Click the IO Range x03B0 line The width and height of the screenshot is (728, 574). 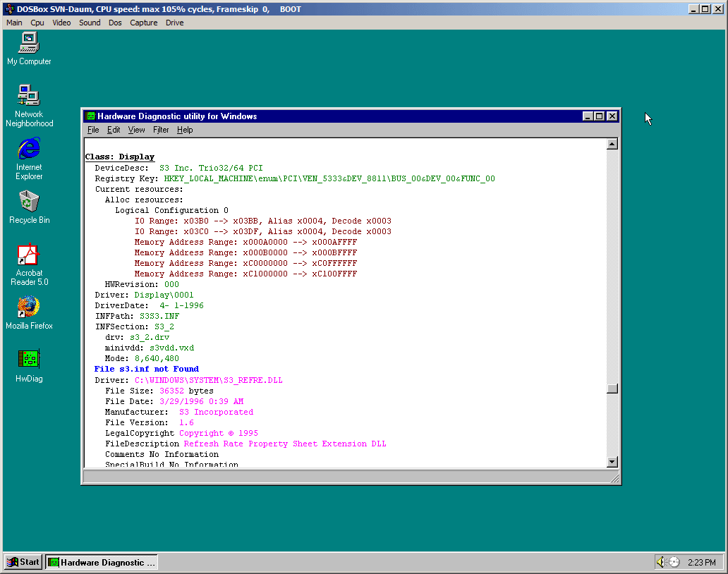263,221
